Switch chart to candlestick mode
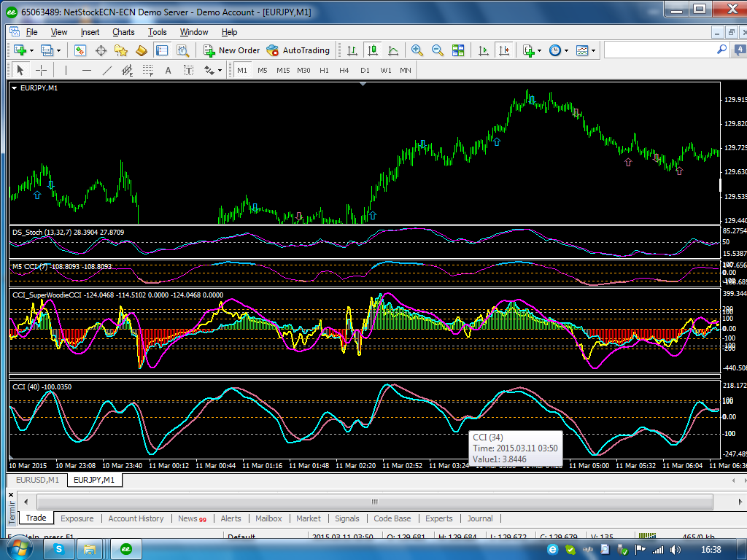 [x=373, y=50]
